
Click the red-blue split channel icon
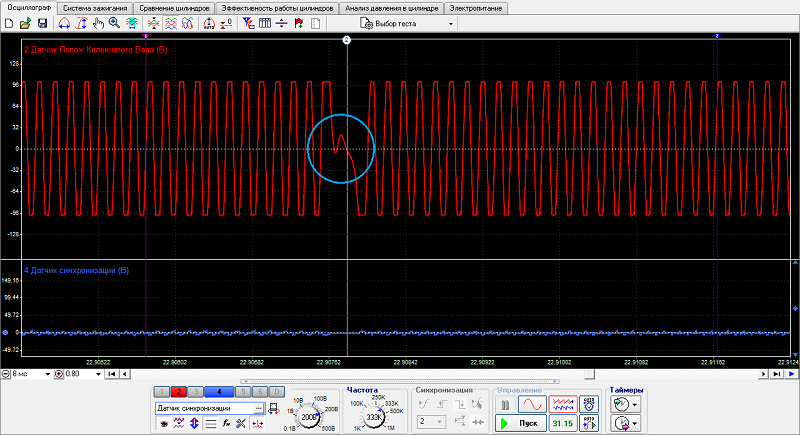click(258, 423)
